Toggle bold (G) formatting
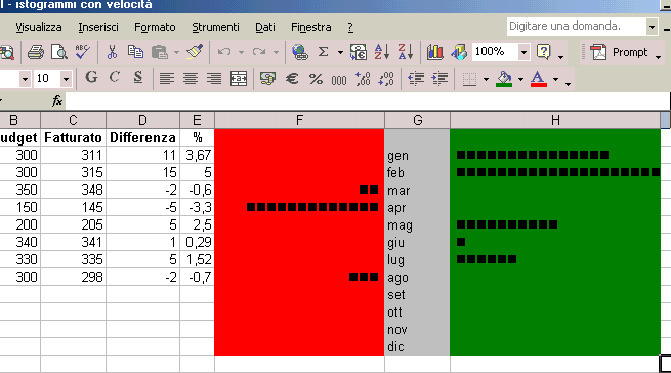Viewport: 671px width, 373px height. click(91, 78)
